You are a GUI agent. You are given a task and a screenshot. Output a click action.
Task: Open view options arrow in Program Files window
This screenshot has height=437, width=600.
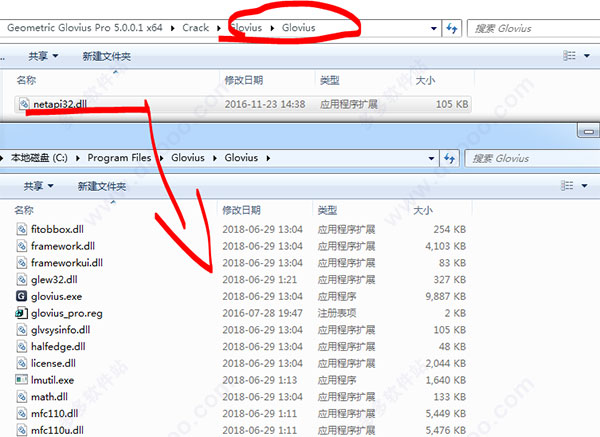(585, 186)
